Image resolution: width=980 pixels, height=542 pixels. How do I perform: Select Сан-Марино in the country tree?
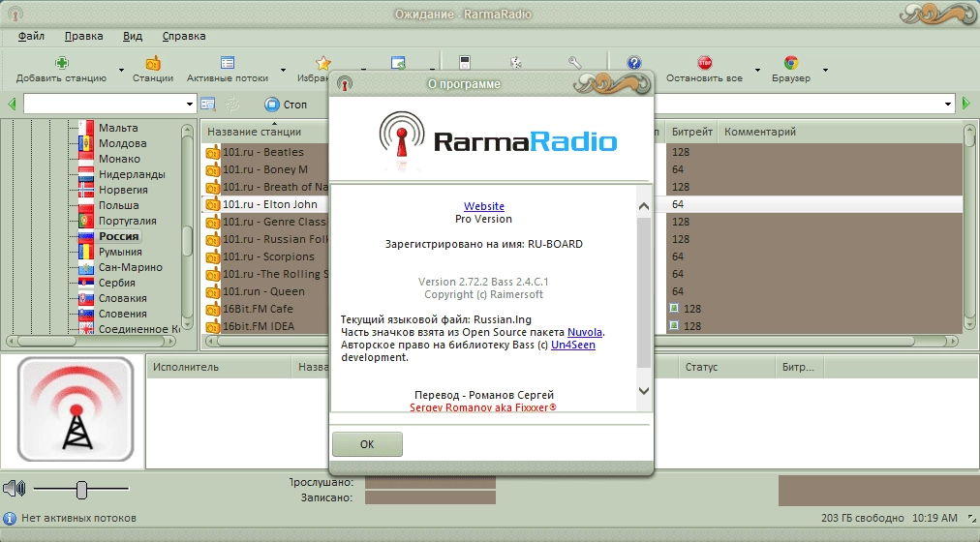[130, 267]
